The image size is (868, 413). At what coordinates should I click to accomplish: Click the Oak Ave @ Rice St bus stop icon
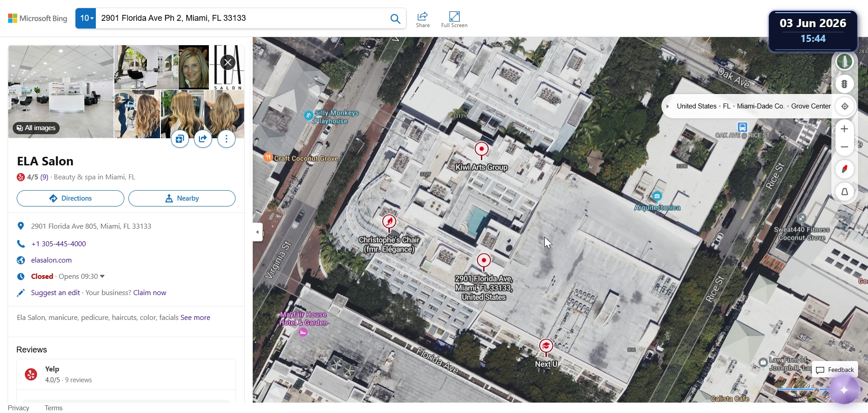742,127
